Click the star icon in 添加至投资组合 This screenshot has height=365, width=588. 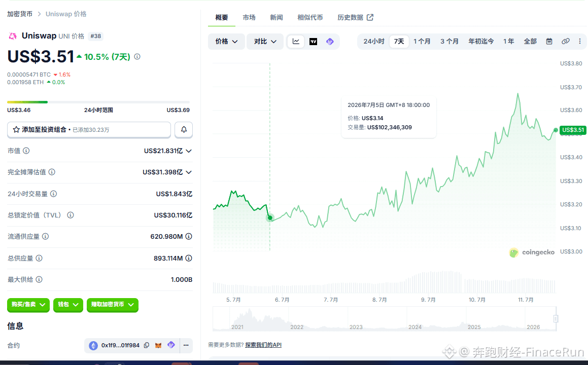pos(16,130)
